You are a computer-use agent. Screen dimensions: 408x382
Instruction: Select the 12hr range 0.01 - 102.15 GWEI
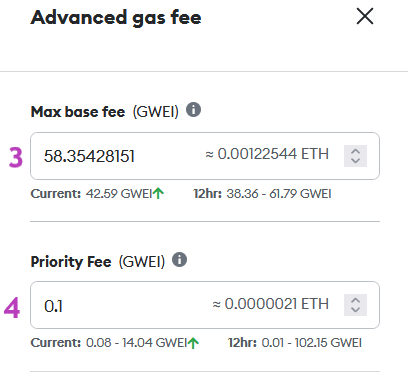click(x=311, y=343)
